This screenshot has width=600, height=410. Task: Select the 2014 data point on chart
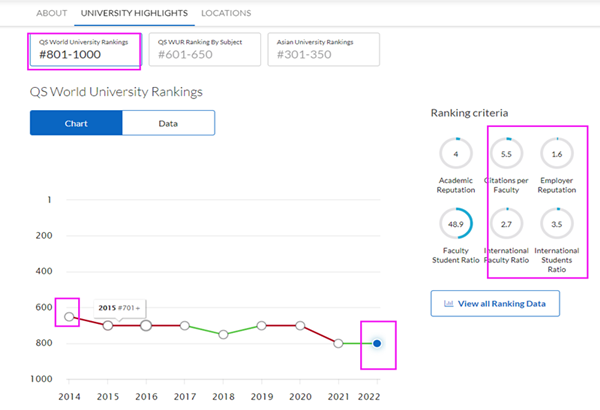[69, 317]
